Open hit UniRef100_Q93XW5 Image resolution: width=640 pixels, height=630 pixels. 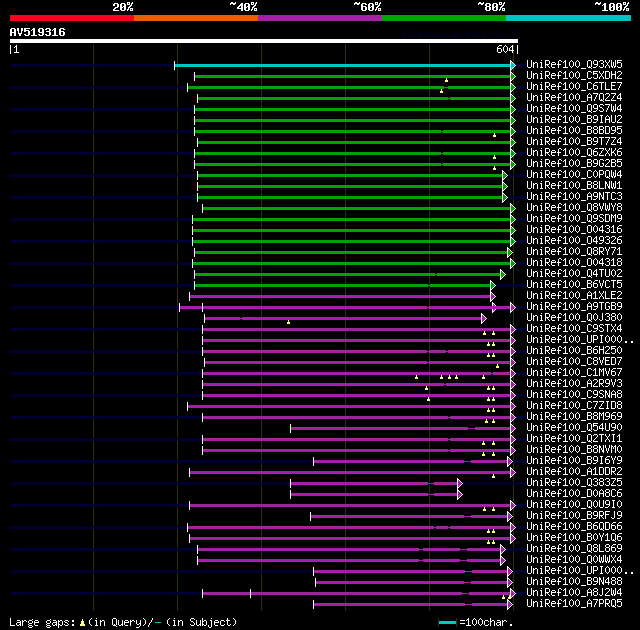tap(574, 64)
